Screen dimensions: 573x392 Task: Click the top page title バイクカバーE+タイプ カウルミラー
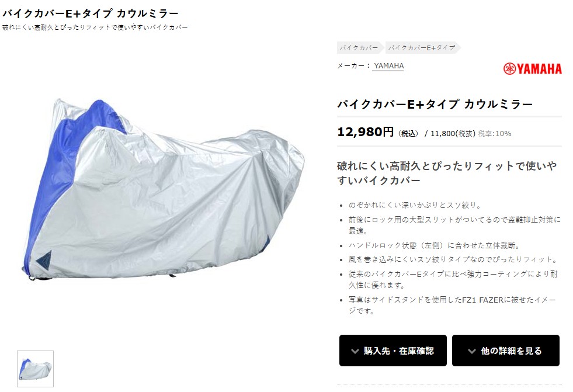click(x=91, y=13)
